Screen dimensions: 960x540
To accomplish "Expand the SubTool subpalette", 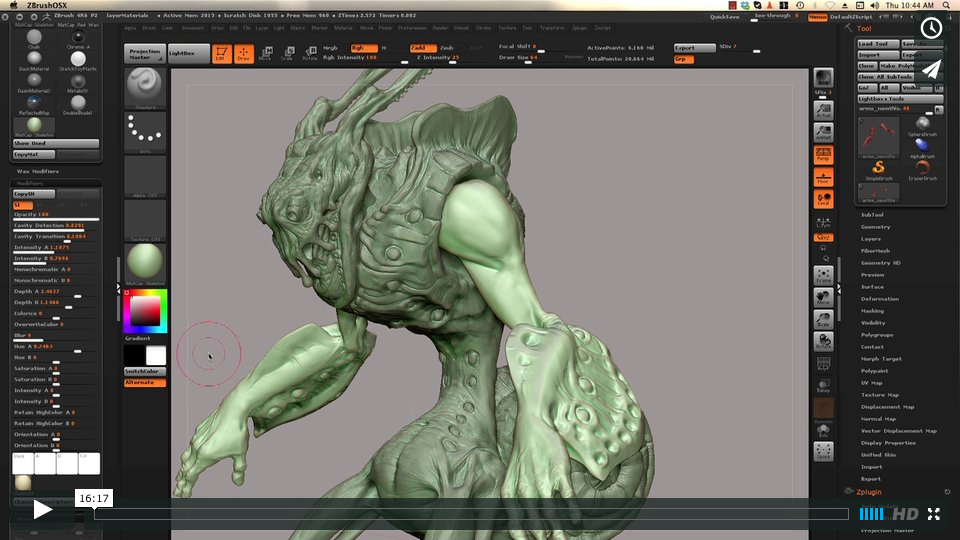I will (x=872, y=215).
